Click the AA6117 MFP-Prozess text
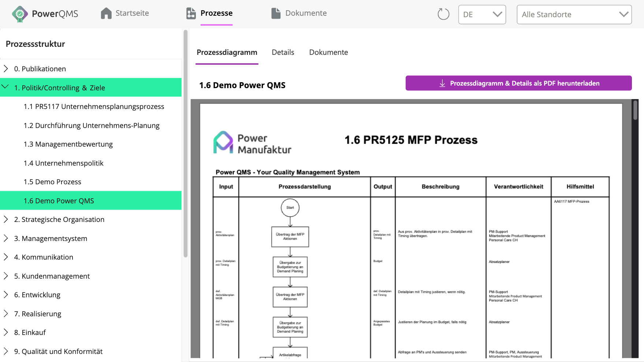 572,201
